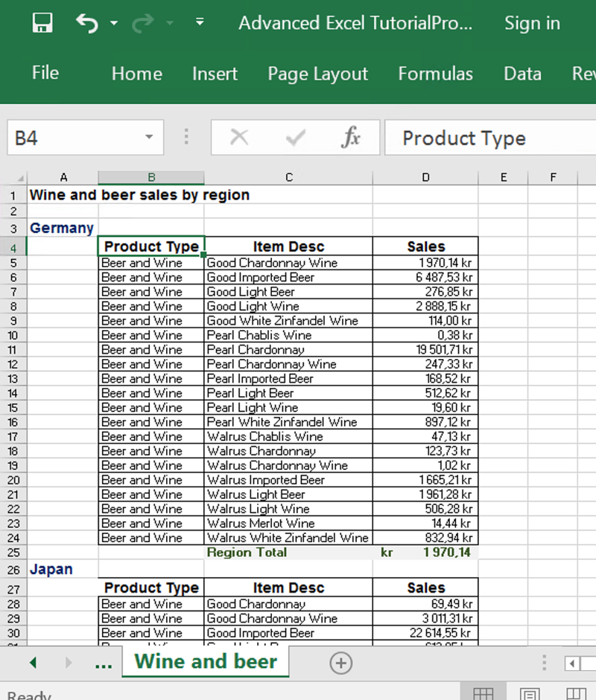
Task: Switch to the Formulas ribbon tab
Action: click(x=436, y=74)
